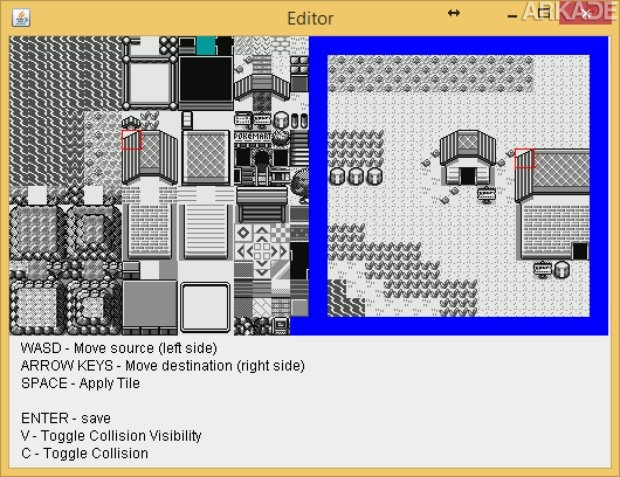
Task: Select the crosshatch roof square tile in the tileset
Action: click(206, 157)
